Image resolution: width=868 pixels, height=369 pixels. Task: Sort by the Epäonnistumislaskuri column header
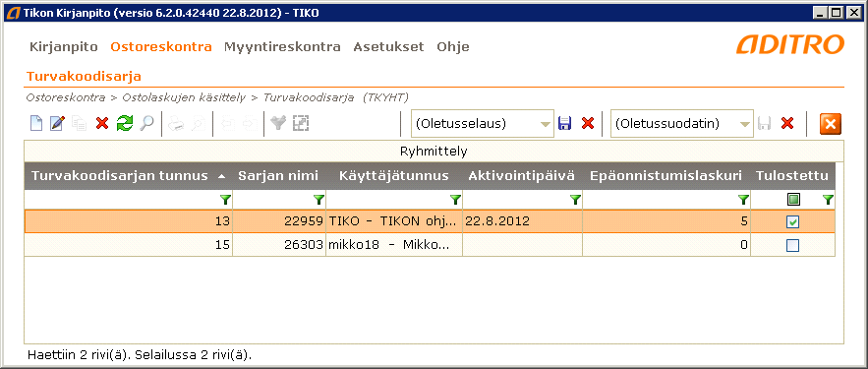point(665,176)
